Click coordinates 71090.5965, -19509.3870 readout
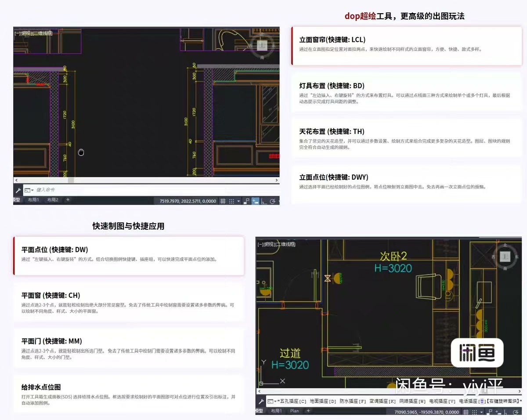527x420 pixels. [x=426, y=412]
